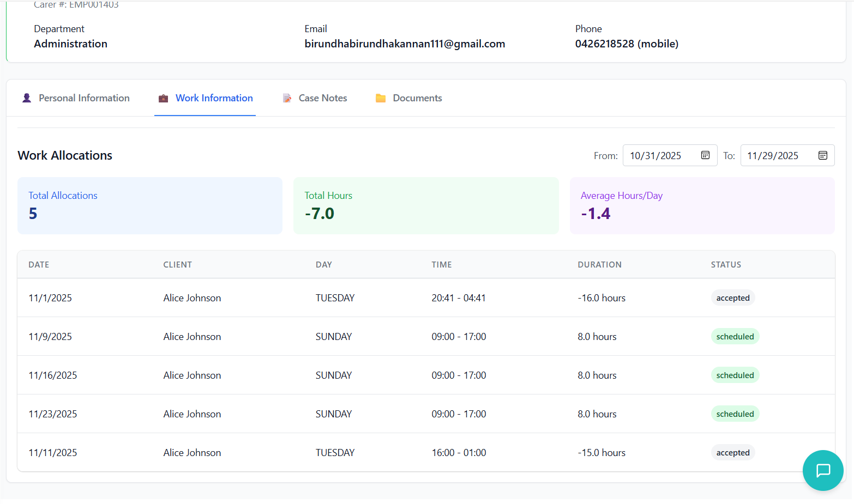Open the chat widget bubble
This screenshot has height=504, width=854.
click(x=822, y=470)
